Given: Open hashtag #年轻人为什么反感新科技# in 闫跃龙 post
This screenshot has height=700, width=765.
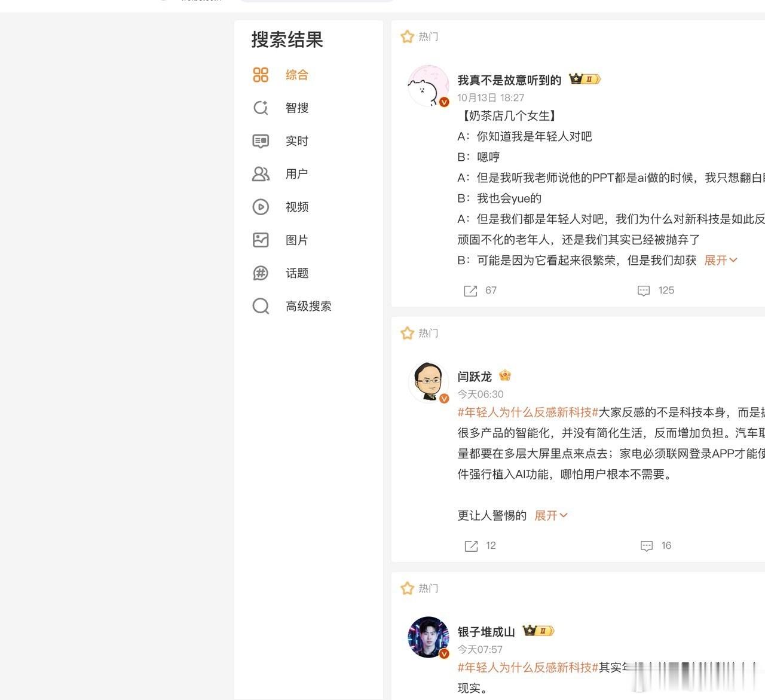Looking at the screenshot, I should pos(528,412).
